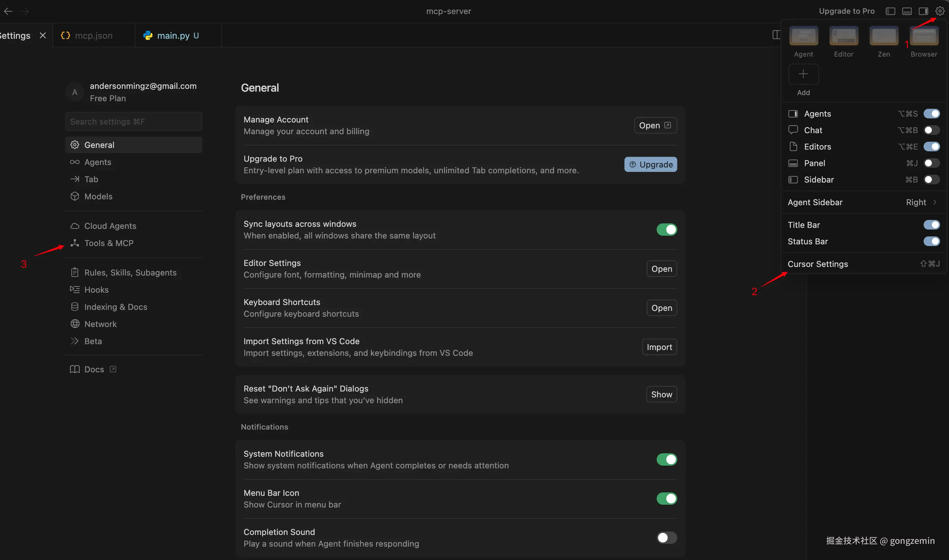Import settings from VS Code
This screenshot has width=949, height=560.
[x=660, y=347]
